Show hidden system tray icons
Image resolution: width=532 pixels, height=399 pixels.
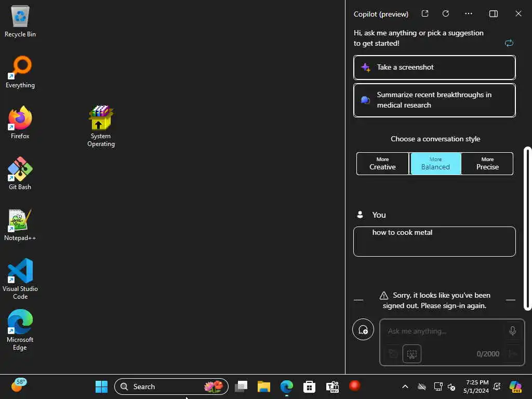[405, 387]
